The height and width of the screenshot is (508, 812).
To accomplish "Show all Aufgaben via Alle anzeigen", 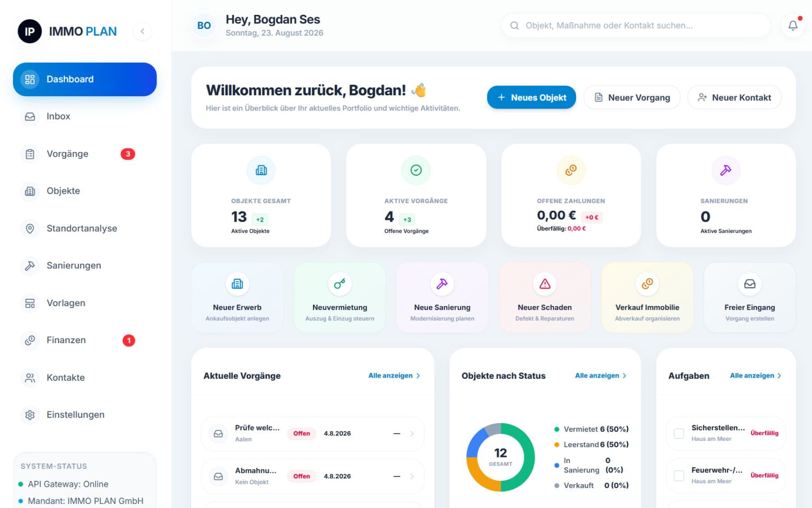I will [756, 376].
